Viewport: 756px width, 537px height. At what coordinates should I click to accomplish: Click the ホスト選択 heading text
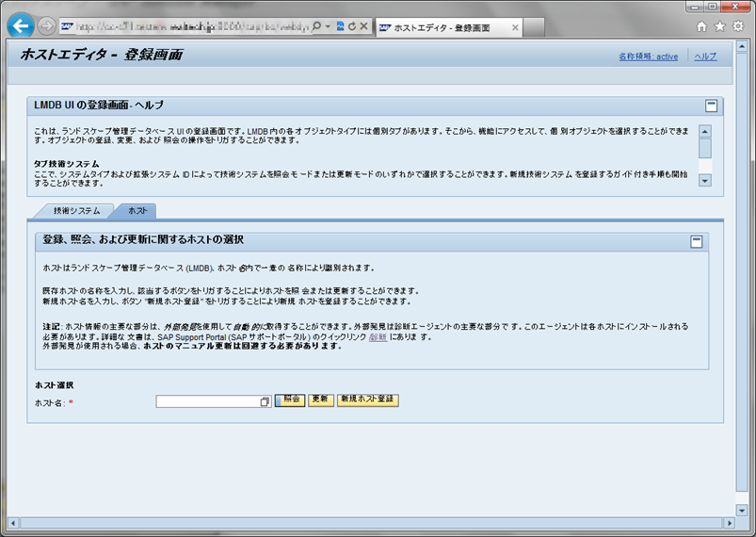coord(54,385)
